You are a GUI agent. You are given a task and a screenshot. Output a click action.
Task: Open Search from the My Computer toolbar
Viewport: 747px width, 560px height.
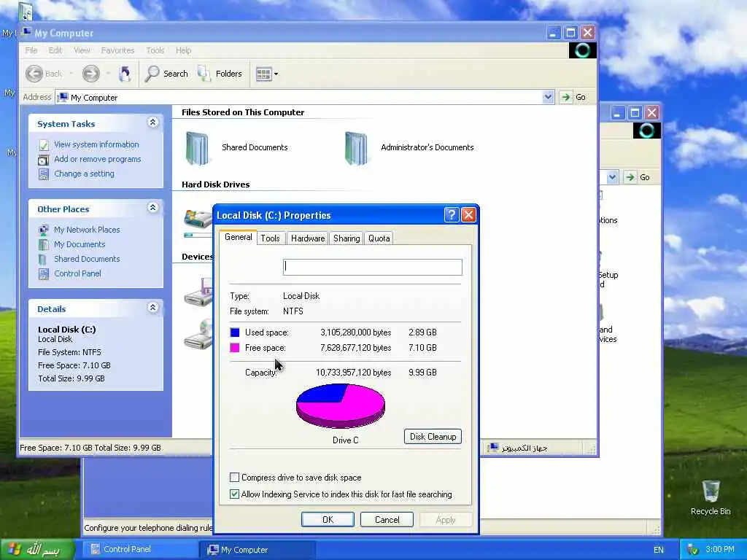click(166, 74)
